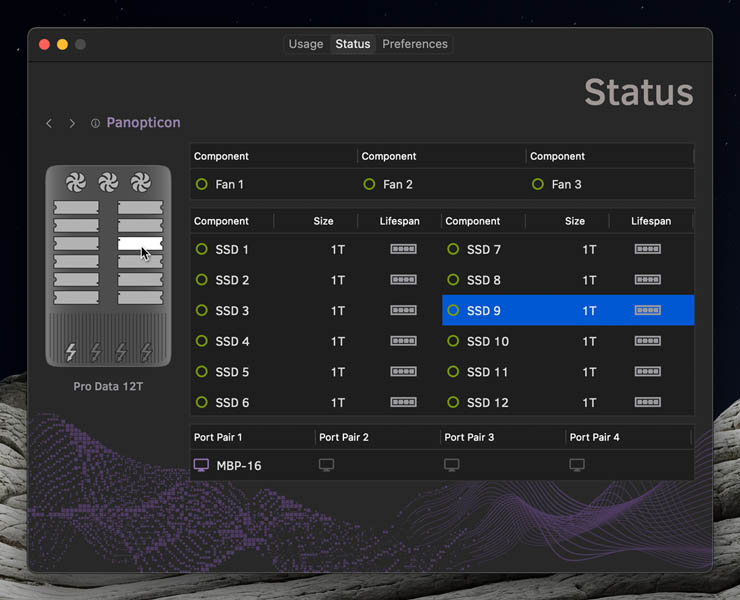This screenshot has width=740, height=600.
Task: Go forward with the right chevron arrow
Action: tap(72, 123)
